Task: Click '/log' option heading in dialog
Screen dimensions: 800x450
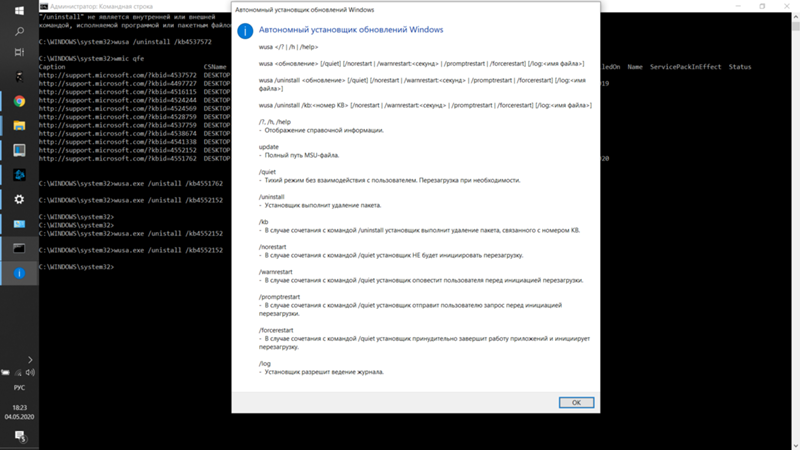Action: pos(265,364)
